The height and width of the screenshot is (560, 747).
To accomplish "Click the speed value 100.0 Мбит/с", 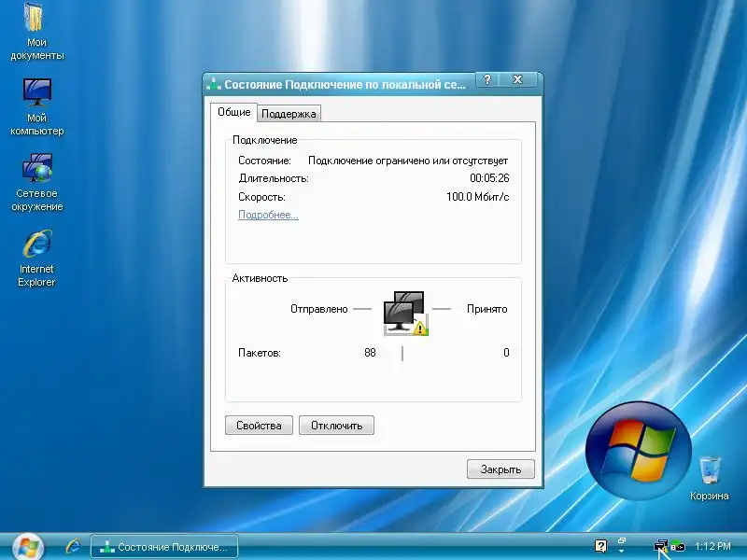I will pos(478,197).
